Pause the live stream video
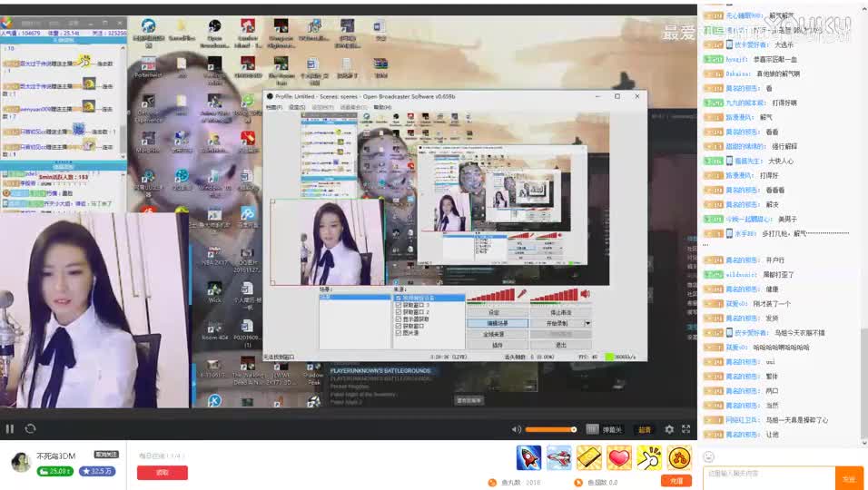Viewport: 868px width, 490px height. tap(9, 428)
